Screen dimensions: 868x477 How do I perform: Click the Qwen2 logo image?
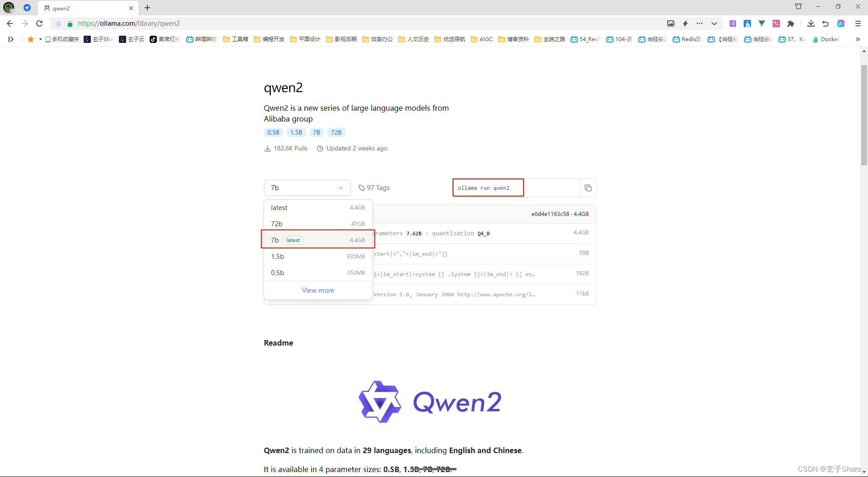430,402
